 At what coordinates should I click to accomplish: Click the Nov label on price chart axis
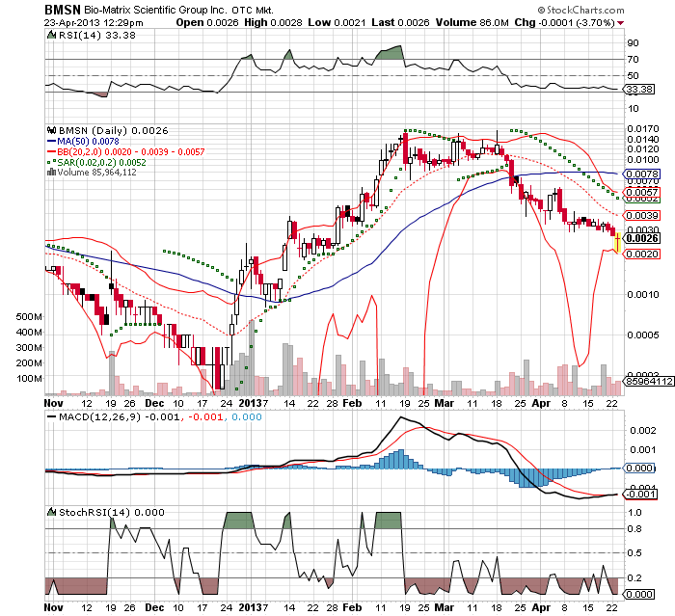pyautogui.click(x=54, y=403)
